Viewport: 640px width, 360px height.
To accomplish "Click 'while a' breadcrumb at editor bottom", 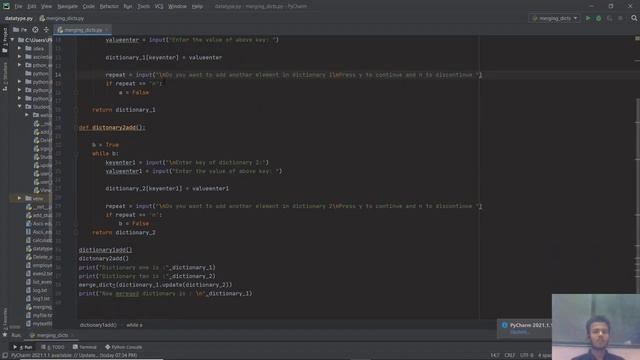I will click(x=134, y=325).
